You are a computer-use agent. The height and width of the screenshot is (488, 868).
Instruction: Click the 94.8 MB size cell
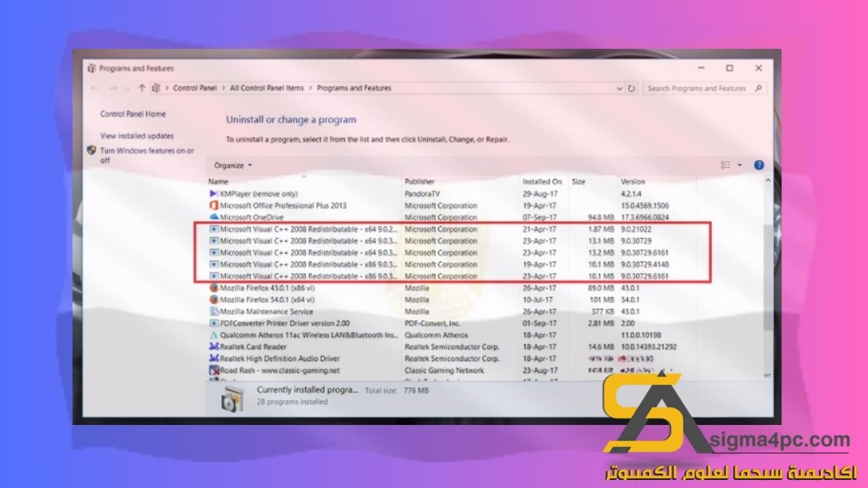tap(601, 218)
